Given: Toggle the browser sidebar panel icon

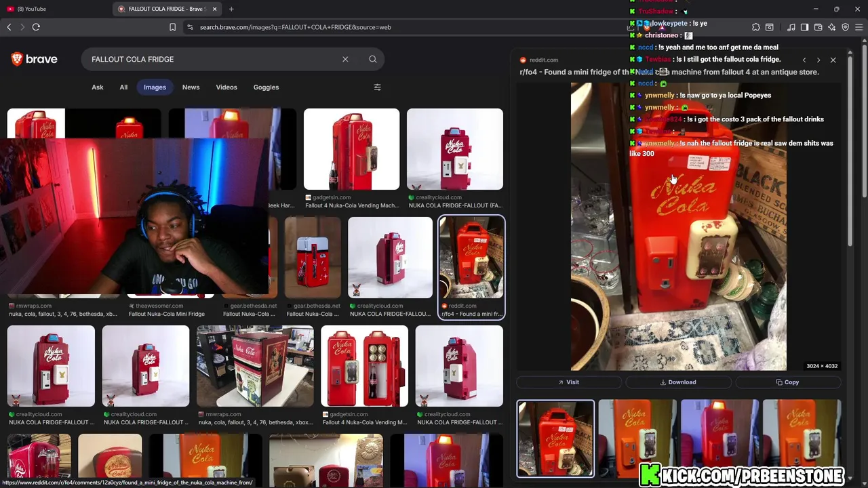Looking at the screenshot, I should [804, 27].
